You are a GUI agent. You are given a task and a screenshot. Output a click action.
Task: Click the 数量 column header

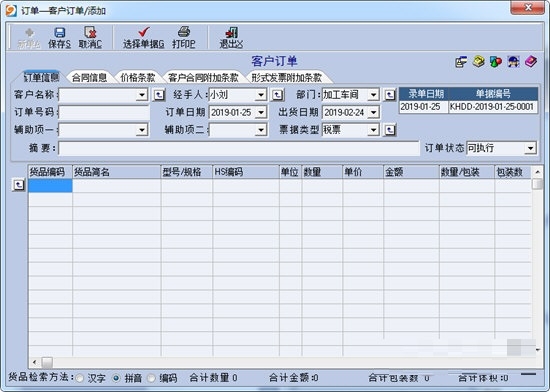pos(322,172)
